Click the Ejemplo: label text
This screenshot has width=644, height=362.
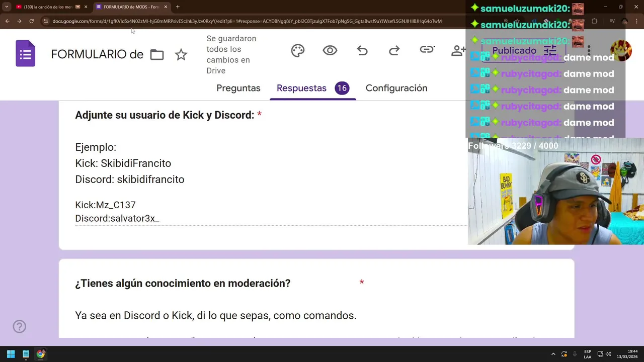pos(96,147)
